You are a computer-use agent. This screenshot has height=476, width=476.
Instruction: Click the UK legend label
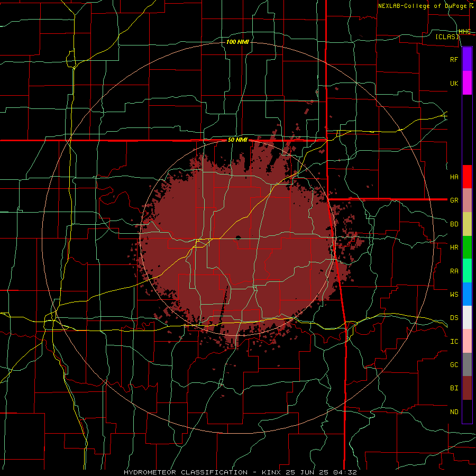pos(454,83)
